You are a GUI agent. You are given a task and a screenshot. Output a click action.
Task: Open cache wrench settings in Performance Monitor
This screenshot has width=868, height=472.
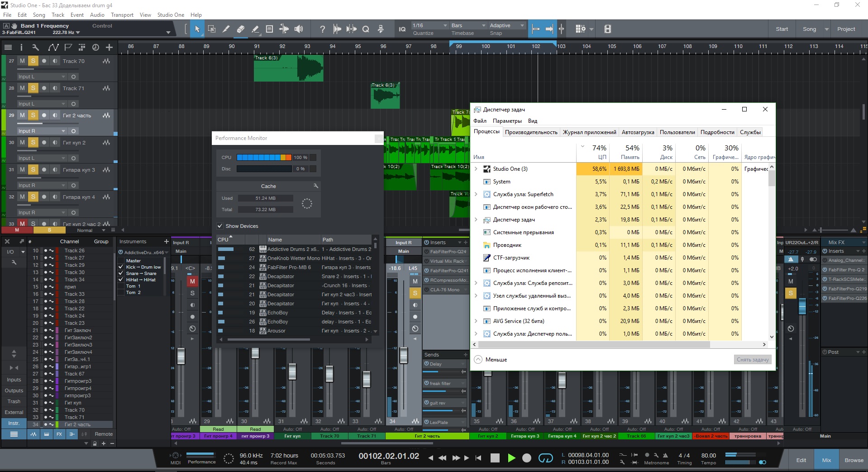[x=315, y=186]
